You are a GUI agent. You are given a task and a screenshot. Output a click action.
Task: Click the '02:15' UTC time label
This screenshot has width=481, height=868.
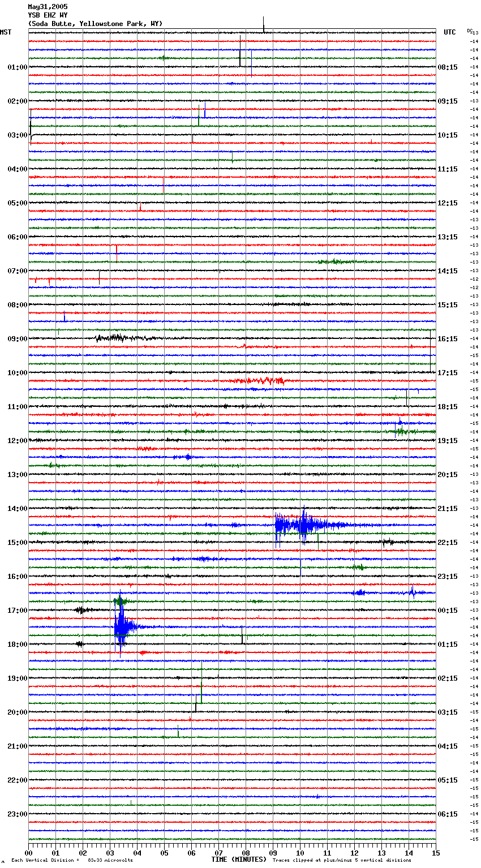[x=448, y=678]
